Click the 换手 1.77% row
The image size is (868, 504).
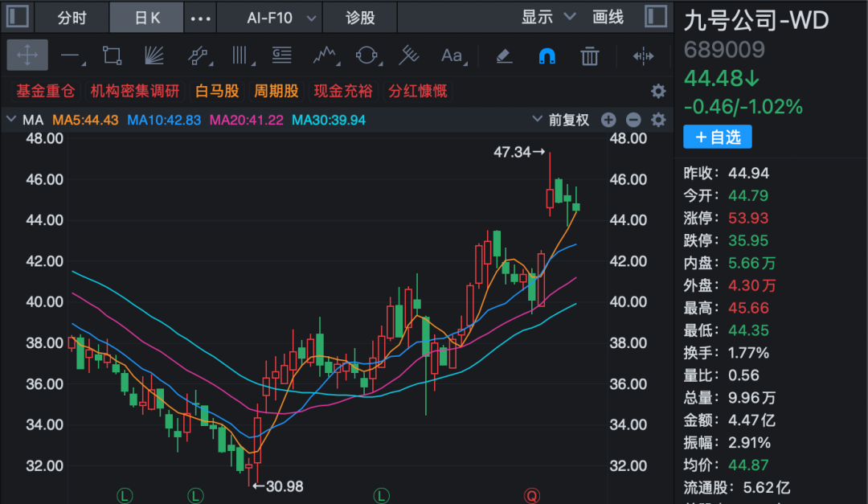point(727,353)
